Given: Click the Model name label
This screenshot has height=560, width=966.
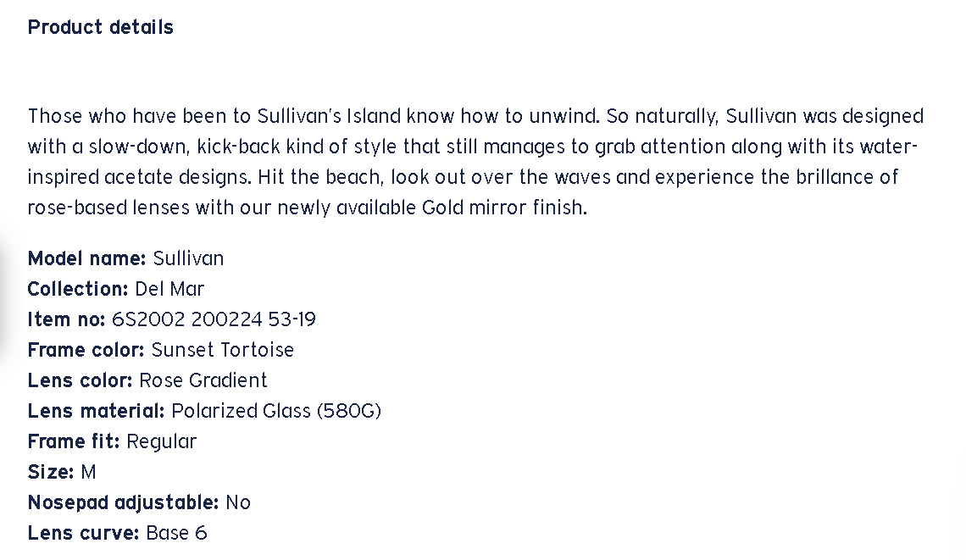Looking at the screenshot, I should click(86, 258).
